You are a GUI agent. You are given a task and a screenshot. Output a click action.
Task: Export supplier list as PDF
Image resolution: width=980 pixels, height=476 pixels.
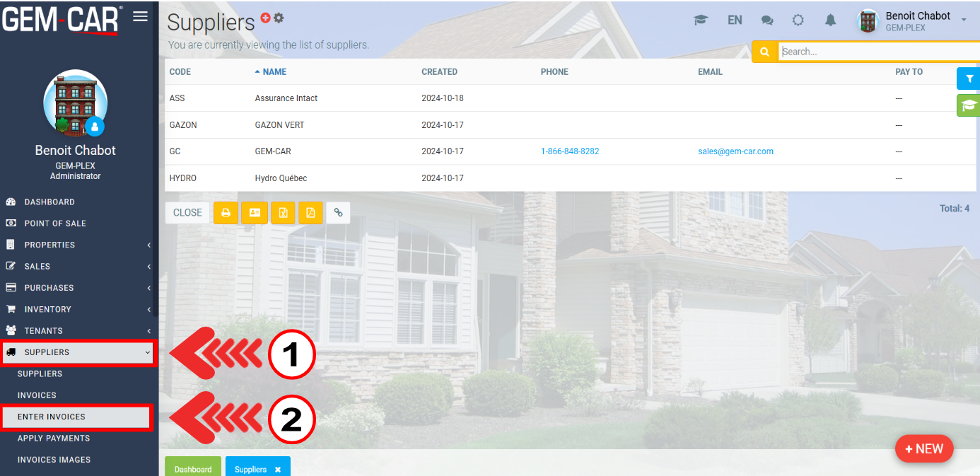click(310, 212)
